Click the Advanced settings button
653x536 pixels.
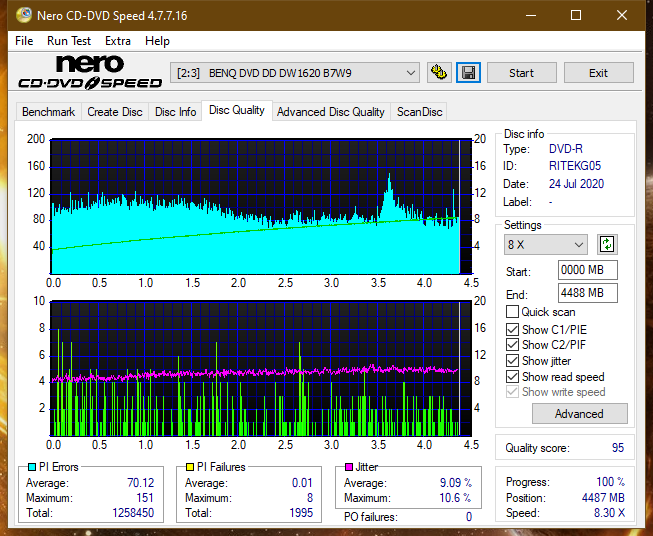[x=579, y=414]
